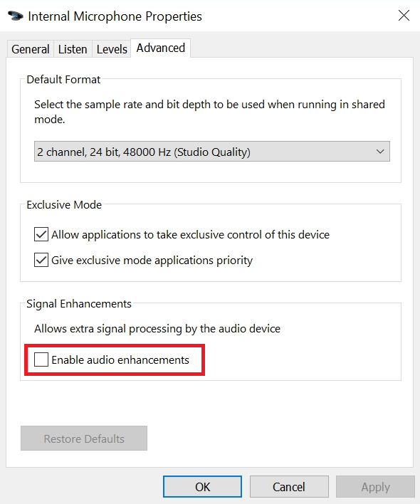The image size is (420, 504).
Task: Click the Apply button
Action: (x=375, y=487)
